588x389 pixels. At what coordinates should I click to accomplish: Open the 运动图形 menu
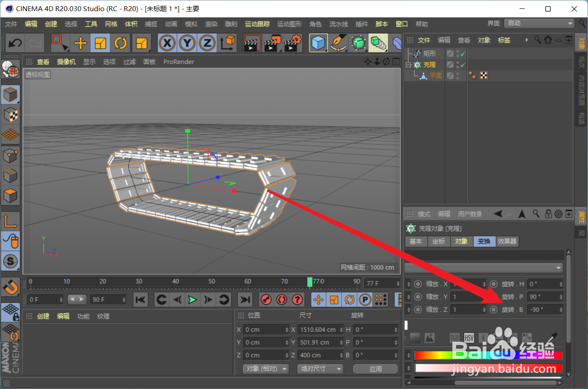tap(289, 24)
